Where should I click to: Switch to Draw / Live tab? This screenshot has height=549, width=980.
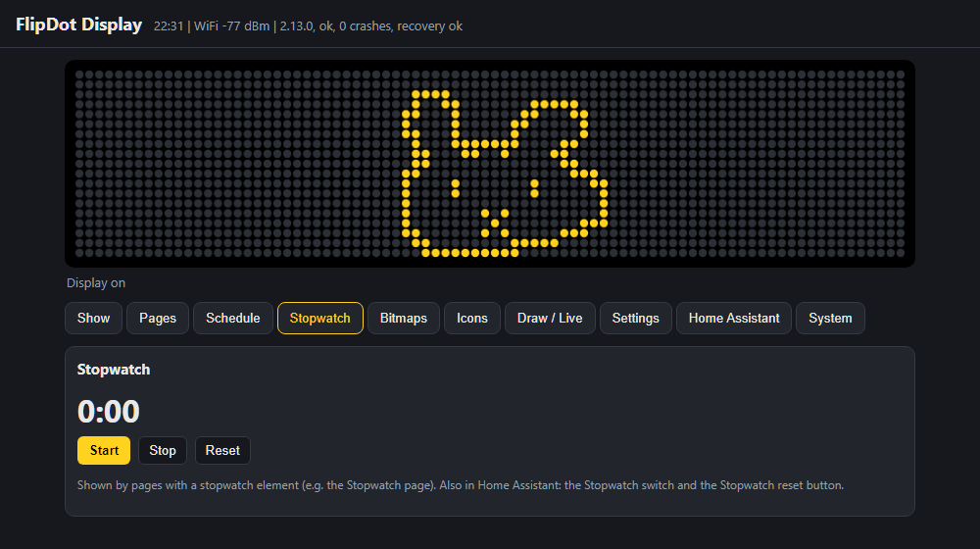tap(550, 318)
